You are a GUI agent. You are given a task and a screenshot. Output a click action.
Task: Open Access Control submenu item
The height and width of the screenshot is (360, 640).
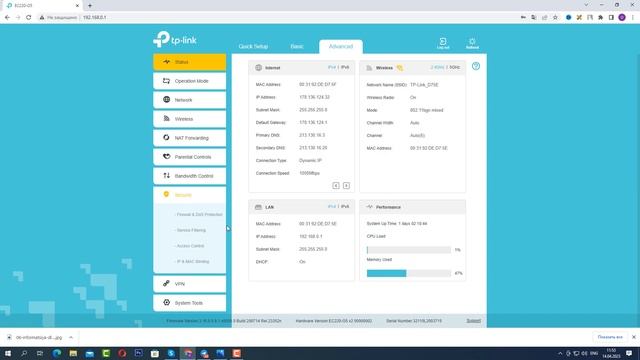coord(190,246)
